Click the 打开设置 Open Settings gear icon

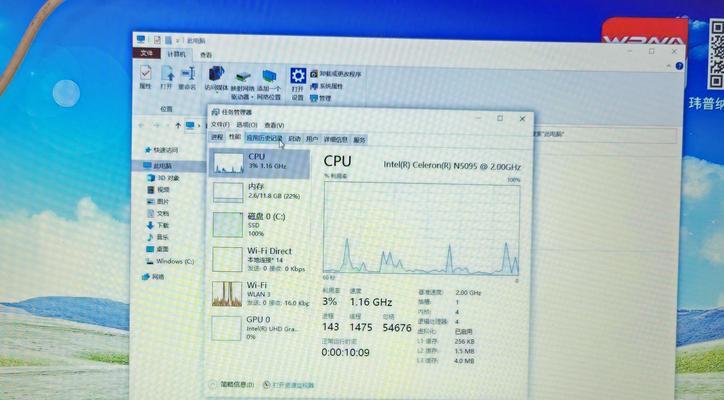tap(297, 84)
